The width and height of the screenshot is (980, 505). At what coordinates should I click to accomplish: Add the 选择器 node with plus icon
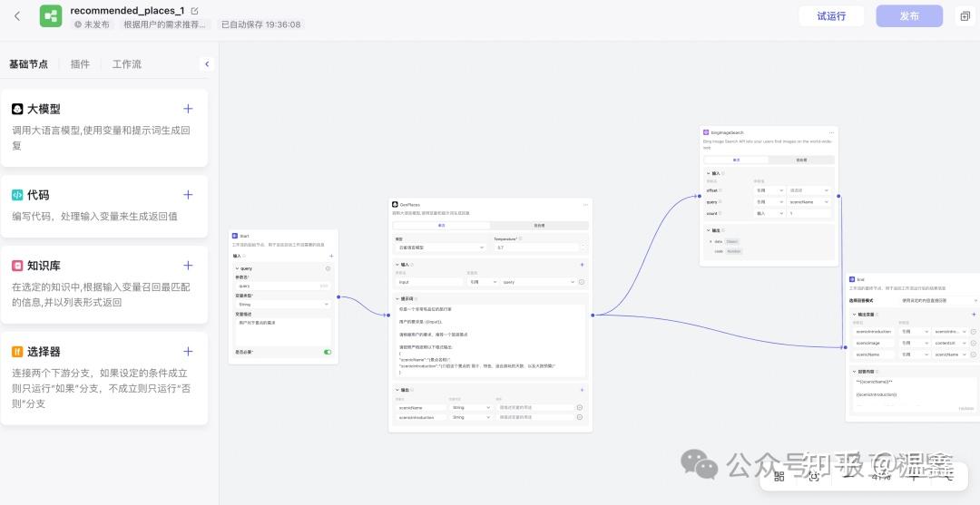(x=188, y=352)
